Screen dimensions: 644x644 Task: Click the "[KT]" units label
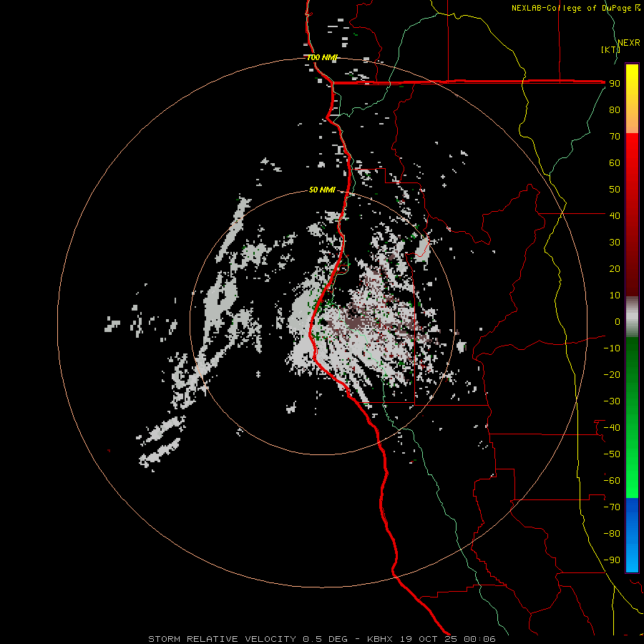(x=610, y=49)
